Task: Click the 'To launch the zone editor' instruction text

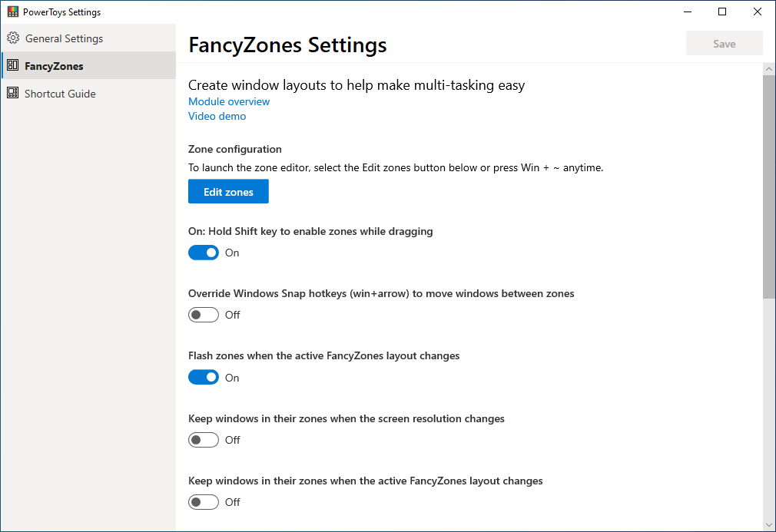Action: pos(396,167)
